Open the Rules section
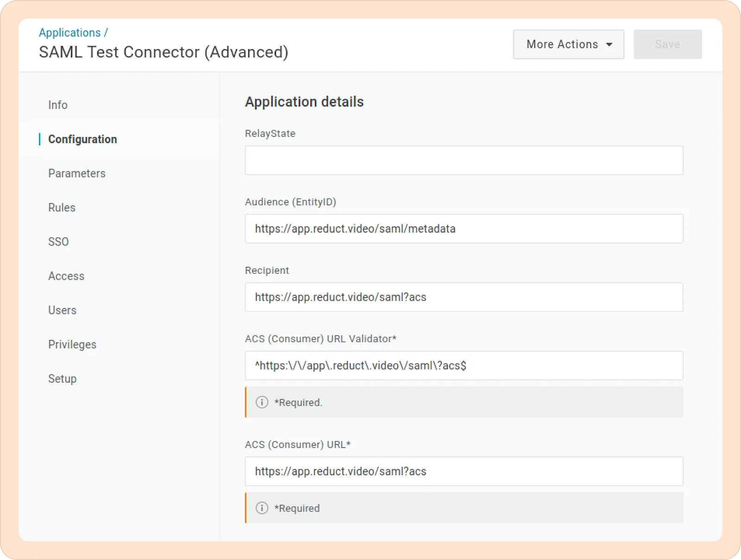Image resolution: width=741 pixels, height=560 pixels. (62, 208)
